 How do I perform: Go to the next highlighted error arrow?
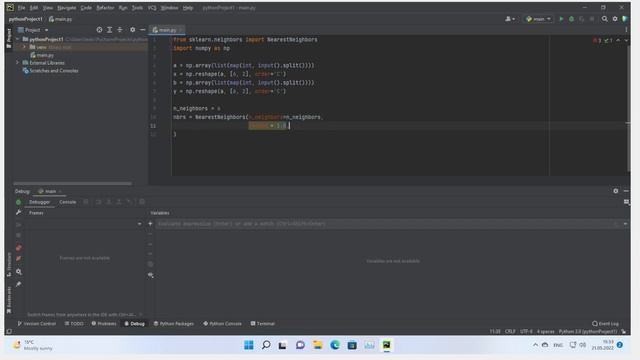click(626, 40)
